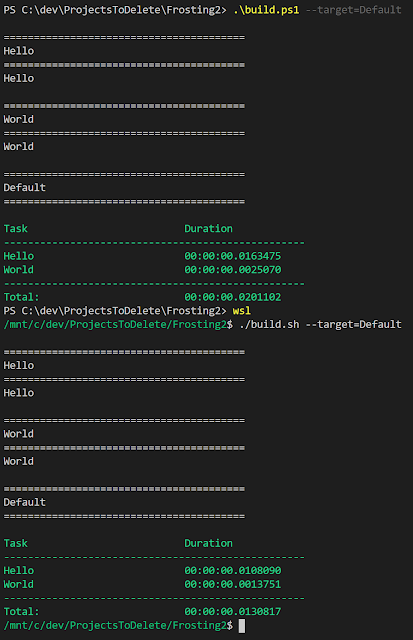Click total duration 00:00:00.0201102
Screen dimensions: 413x640
click(x=233, y=297)
